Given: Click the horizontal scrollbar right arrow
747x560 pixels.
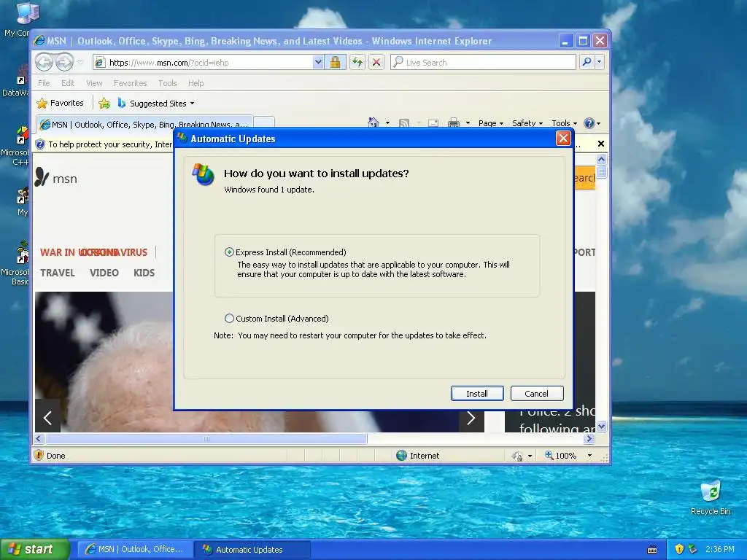Looking at the screenshot, I should coord(589,438).
